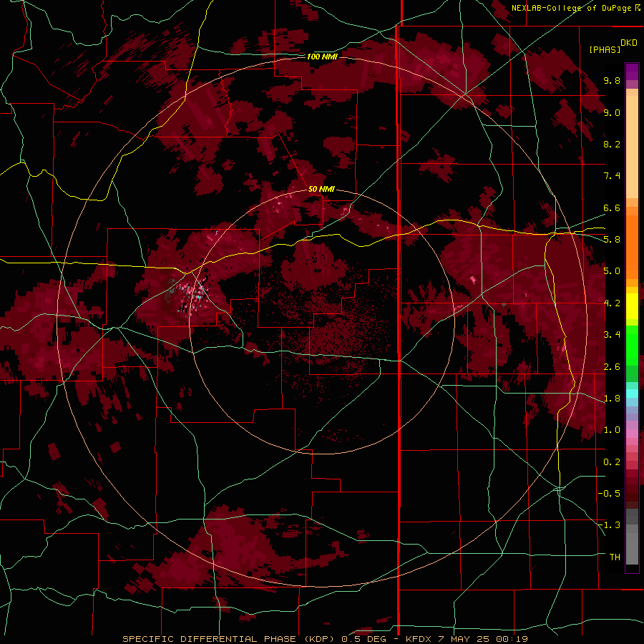Pick the purple segment atop the color bar
Screen dimensions: 644x644
(632, 72)
